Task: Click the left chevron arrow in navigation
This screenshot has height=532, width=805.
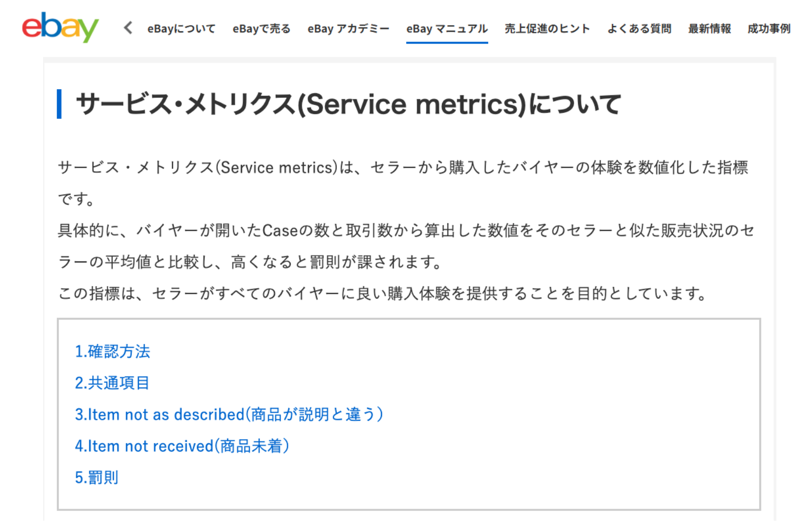Action: click(128, 28)
